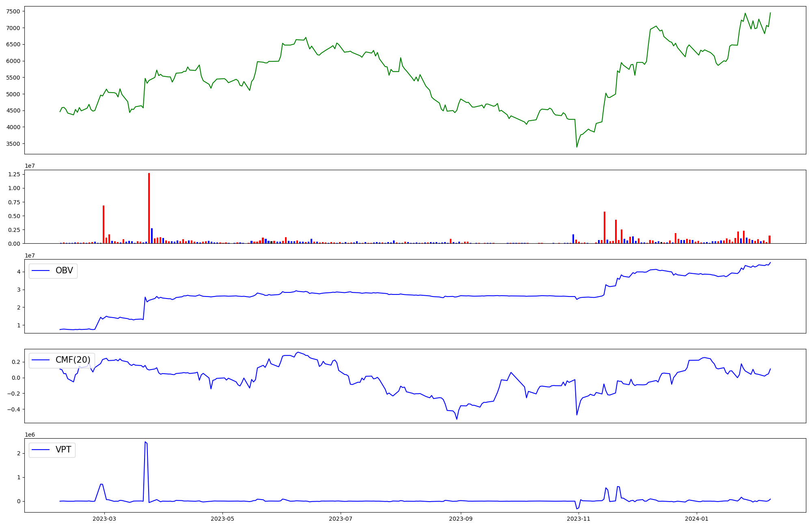Click the 5500 price axis tick
This screenshot has width=812, height=528.
13,78
